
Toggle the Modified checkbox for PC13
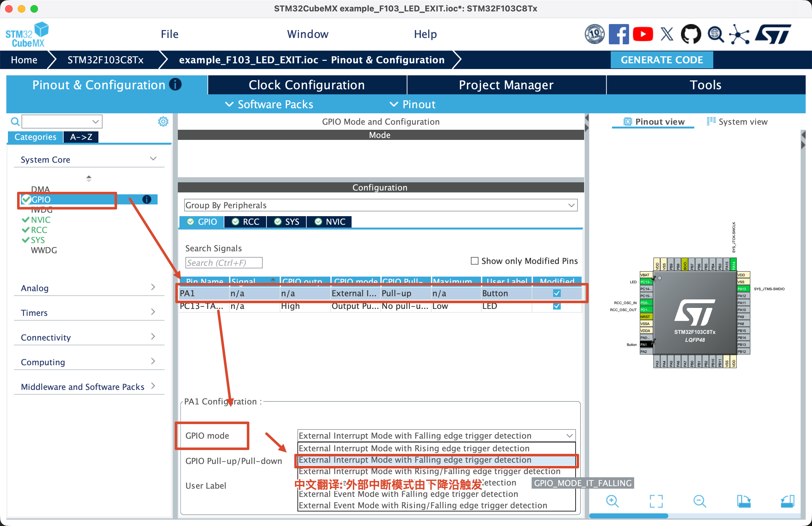pyautogui.click(x=557, y=306)
